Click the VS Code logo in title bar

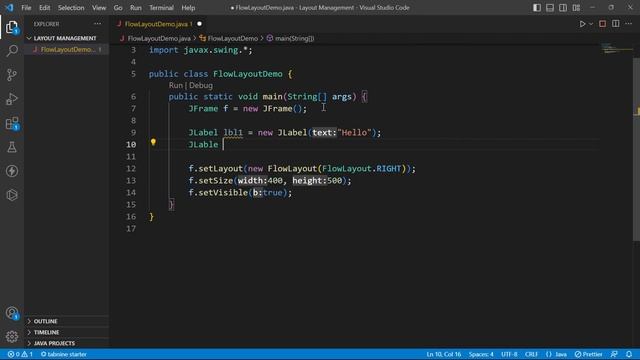click(x=9, y=8)
